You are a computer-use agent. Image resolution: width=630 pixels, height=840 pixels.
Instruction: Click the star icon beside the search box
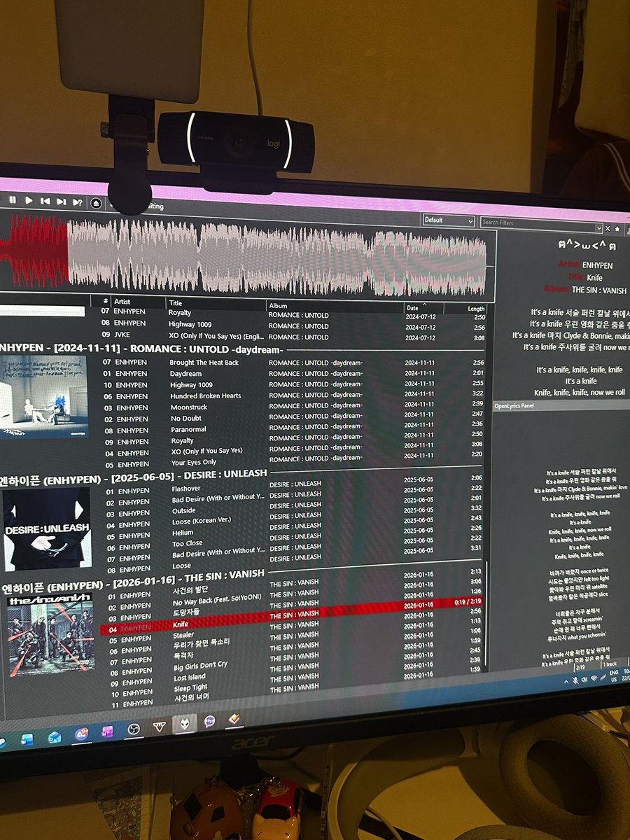coord(617,229)
